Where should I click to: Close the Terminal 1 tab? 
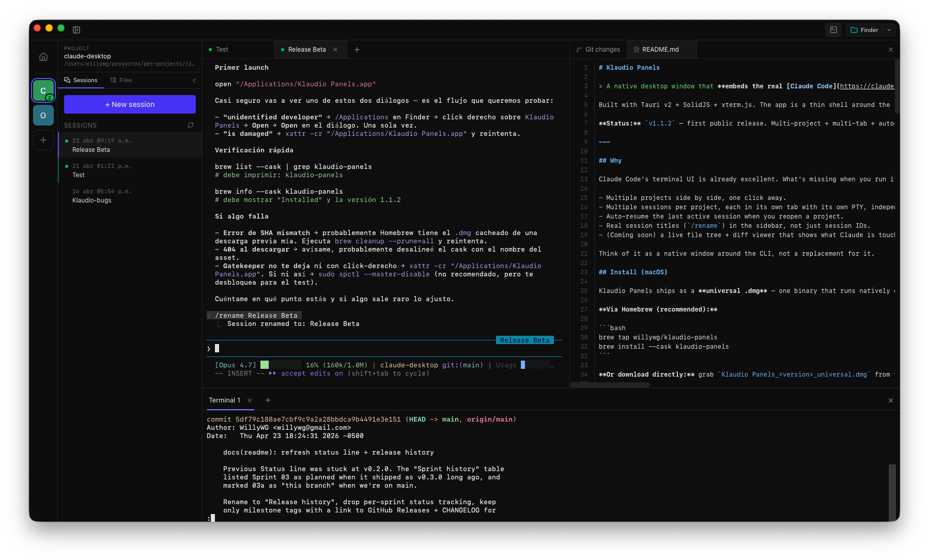pos(250,400)
